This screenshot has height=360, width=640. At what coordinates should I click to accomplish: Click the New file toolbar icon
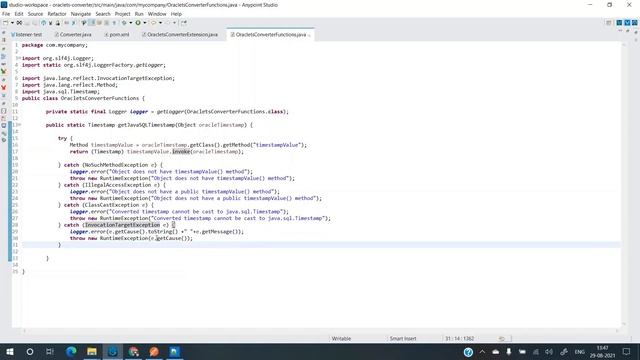pos(6,23)
